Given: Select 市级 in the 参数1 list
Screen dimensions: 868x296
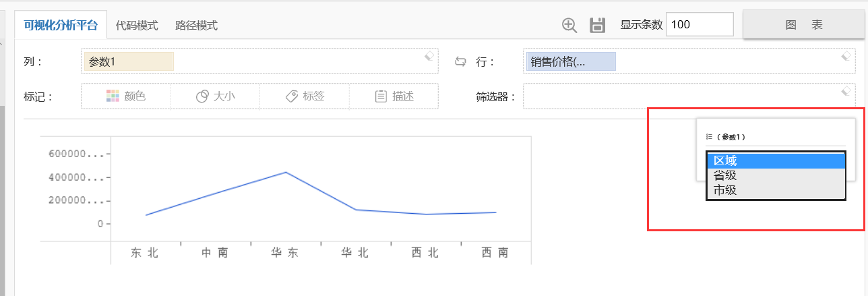Looking at the screenshot, I should point(775,190).
